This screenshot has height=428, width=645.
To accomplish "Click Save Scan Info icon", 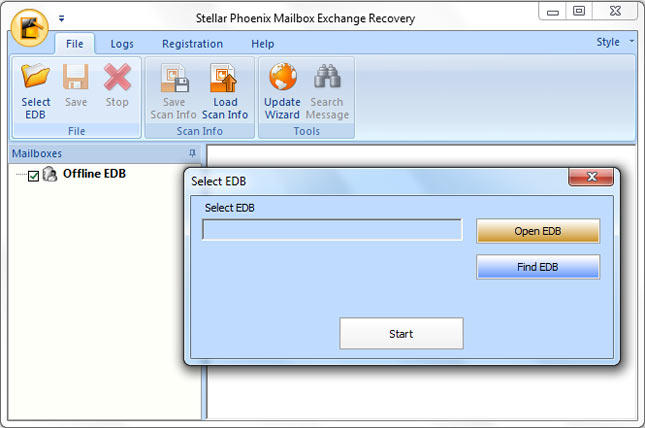I will (174, 77).
